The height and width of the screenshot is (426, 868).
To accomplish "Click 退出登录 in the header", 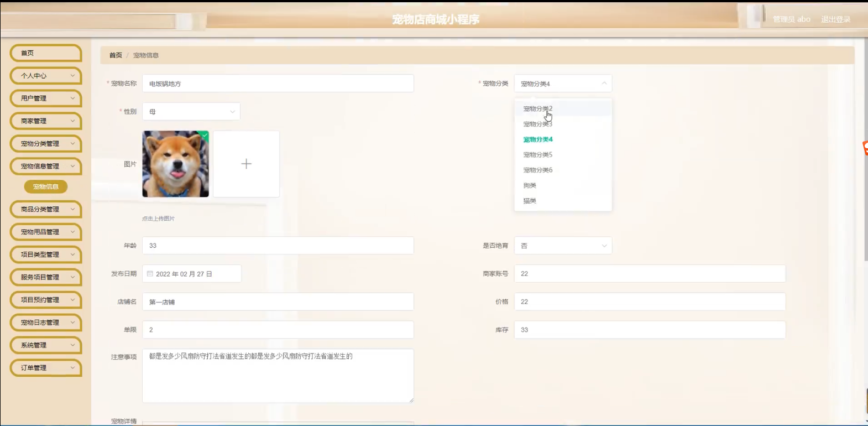I will (835, 19).
